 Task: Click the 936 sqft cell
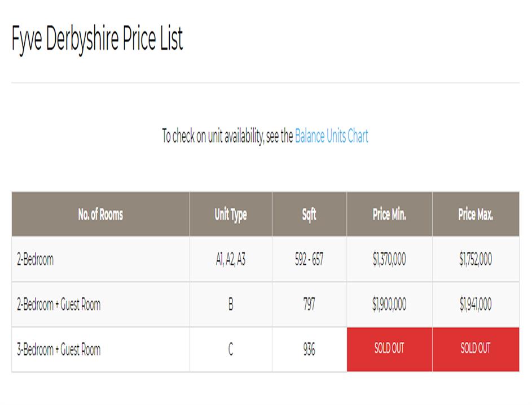[309, 350]
